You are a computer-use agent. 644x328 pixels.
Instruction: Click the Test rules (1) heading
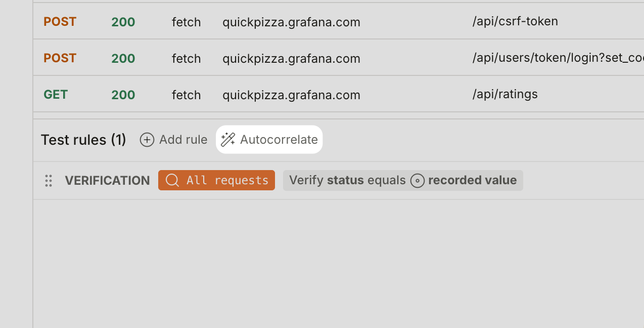pyautogui.click(x=83, y=140)
